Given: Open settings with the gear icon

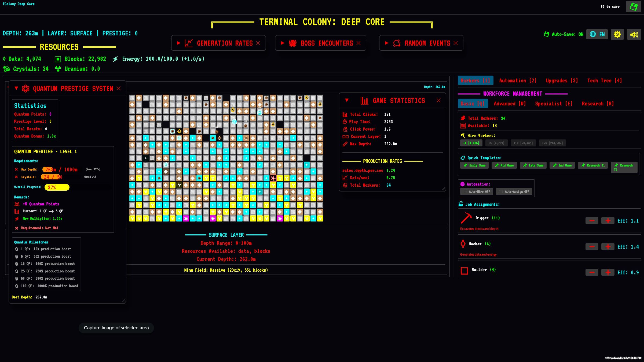Looking at the screenshot, I should pyautogui.click(x=617, y=34).
